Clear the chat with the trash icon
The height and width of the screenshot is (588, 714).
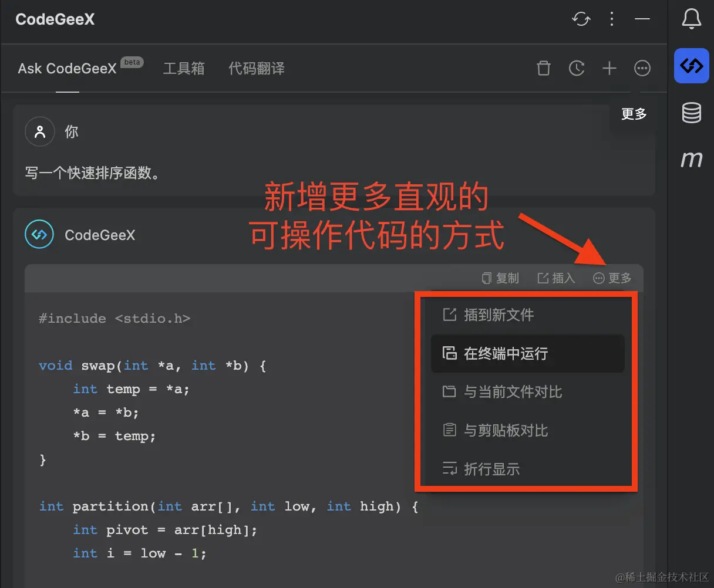[x=543, y=68]
